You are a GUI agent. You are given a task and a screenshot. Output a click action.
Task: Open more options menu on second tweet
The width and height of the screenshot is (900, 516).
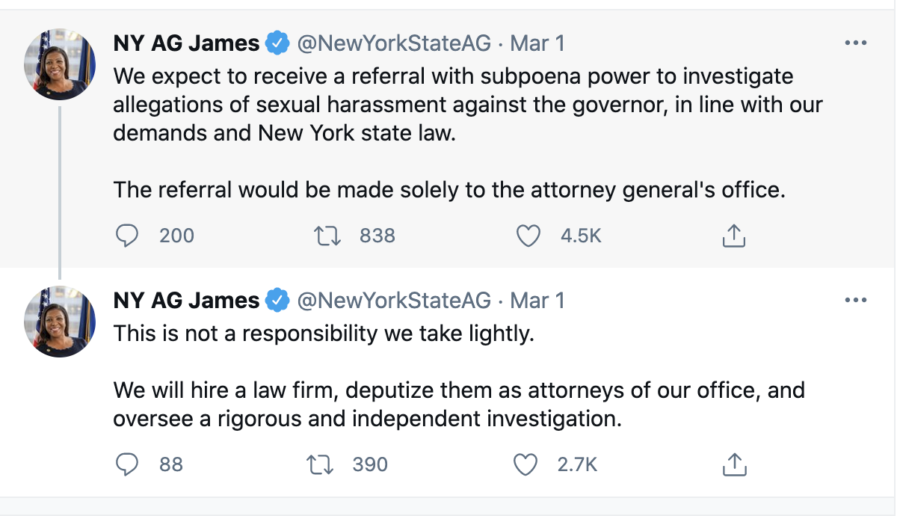point(856,300)
